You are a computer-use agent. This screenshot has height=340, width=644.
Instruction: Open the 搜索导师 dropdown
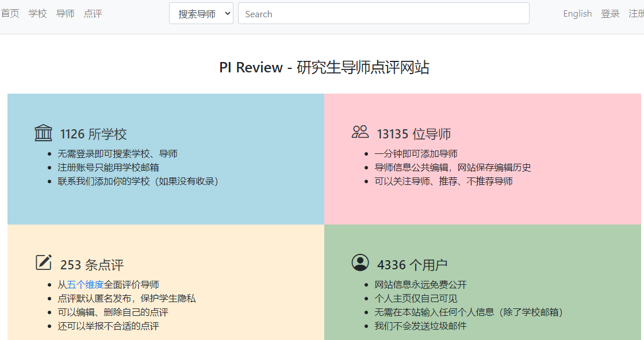201,13
